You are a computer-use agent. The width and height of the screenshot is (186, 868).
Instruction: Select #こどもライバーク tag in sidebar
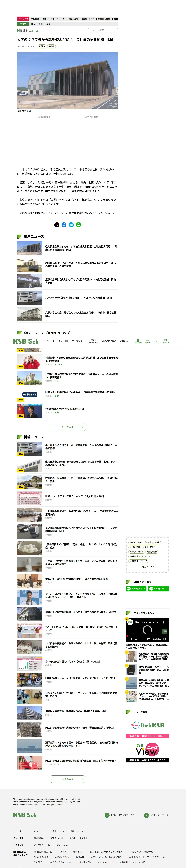click(138, 561)
